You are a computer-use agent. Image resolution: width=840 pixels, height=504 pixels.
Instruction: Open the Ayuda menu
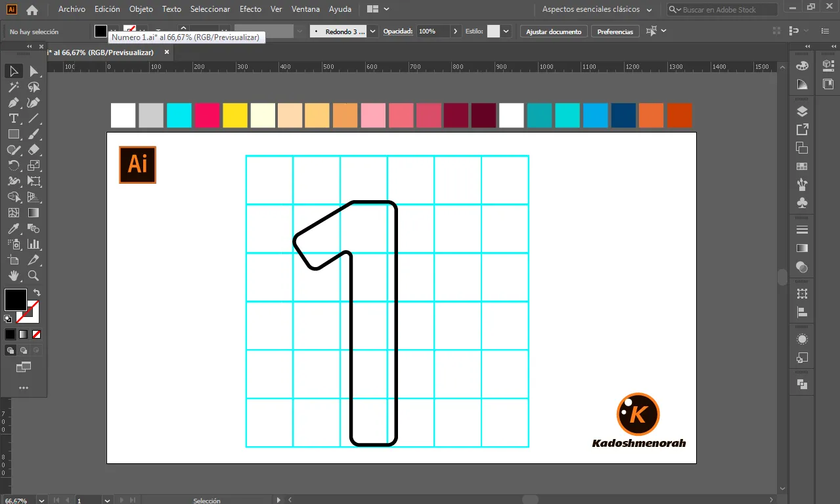tap(340, 9)
